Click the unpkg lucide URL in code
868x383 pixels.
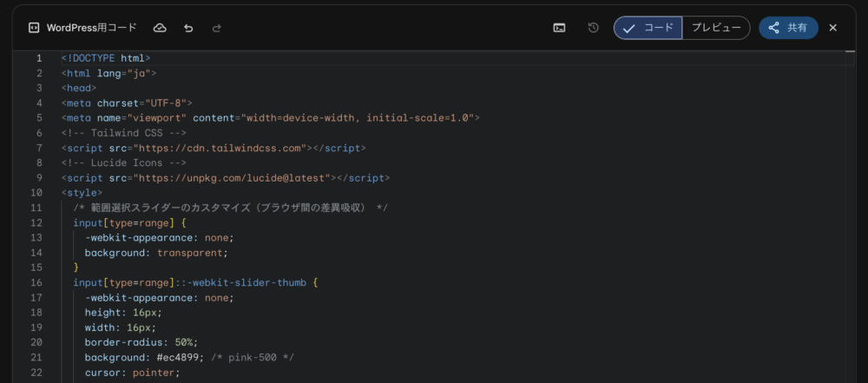click(x=232, y=178)
